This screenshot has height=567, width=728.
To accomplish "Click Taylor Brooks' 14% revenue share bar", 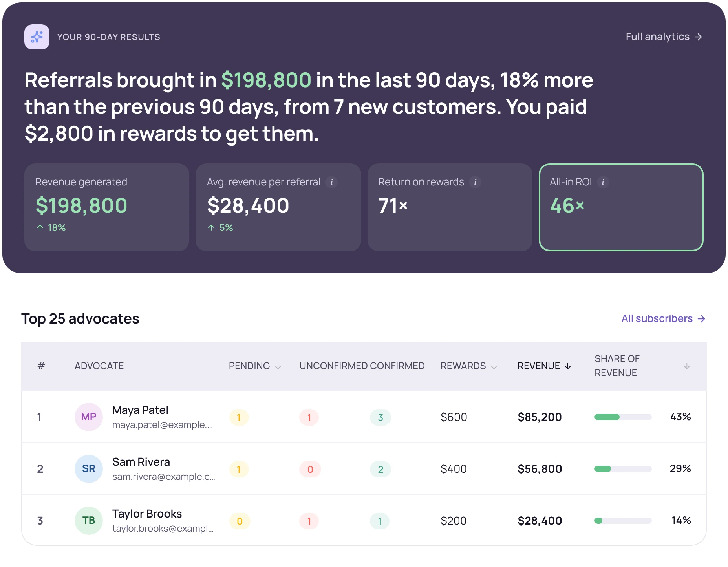I will point(623,521).
